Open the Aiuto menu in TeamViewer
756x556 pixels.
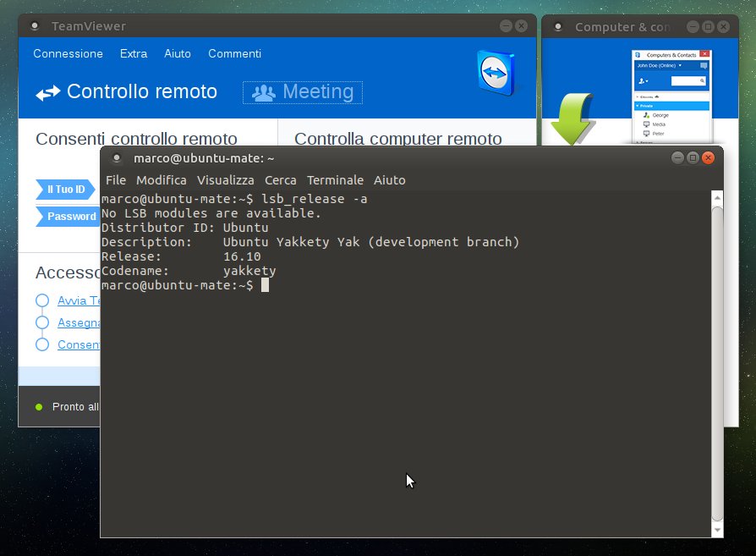point(178,53)
